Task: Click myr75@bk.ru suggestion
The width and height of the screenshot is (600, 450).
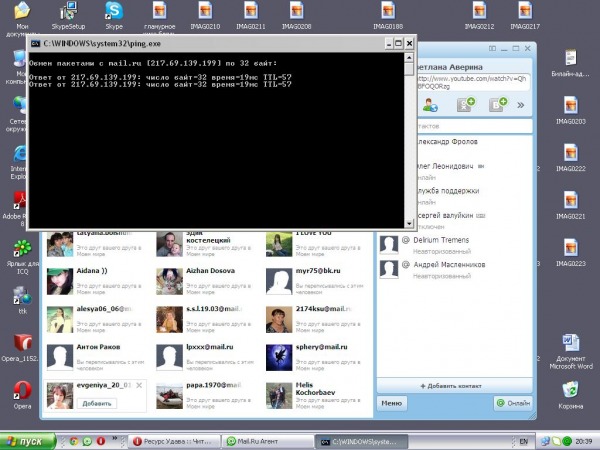Action: [x=315, y=281]
